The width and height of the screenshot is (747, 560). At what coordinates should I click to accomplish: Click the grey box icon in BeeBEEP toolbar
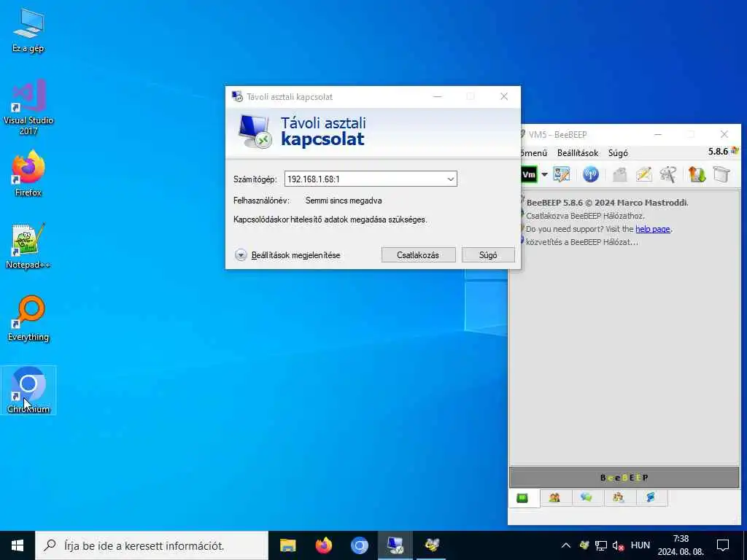721,174
